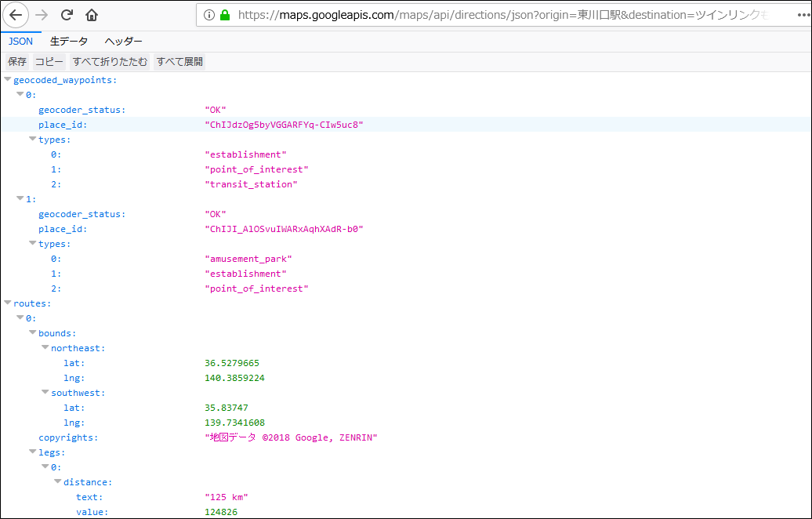Switch to the ヘッダー tab
Image resolution: width=812 pixels, height=519 pixels.
[123, 41]
